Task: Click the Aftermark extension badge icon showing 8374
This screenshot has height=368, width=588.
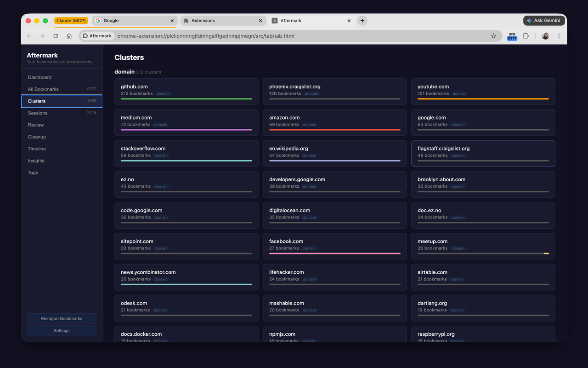Action: click(512, 36)
